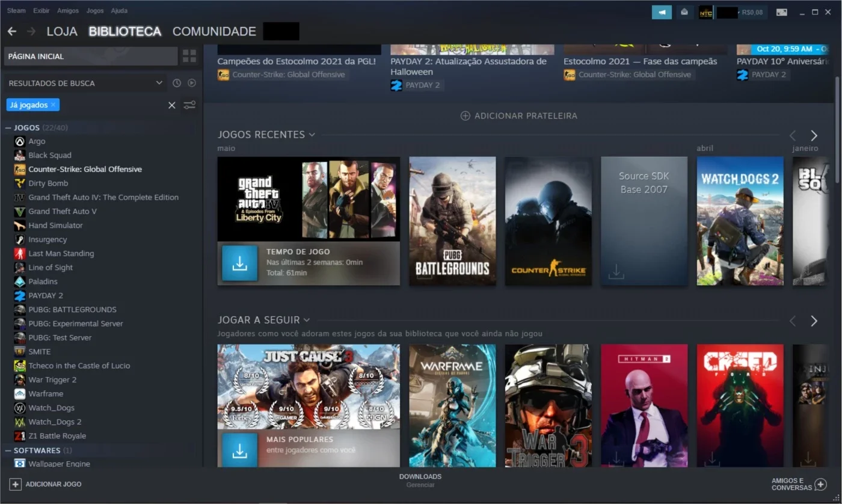Open Watch Dogs 2 cover thumbnail

point(740,221)
